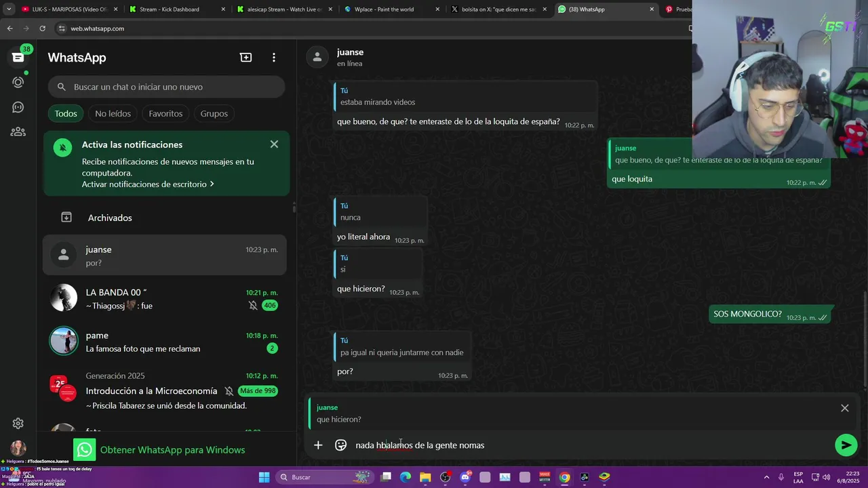
Task: Show hidden tray icons chevron
Action: [767, 477]
